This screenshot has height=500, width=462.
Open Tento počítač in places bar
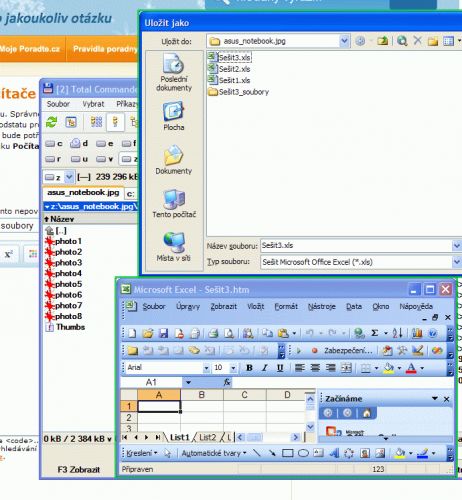tap(174, 203)
